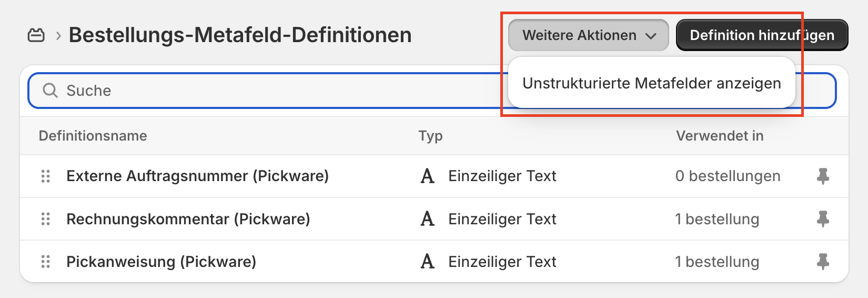Click the search magnifier icon
Viewport: 868px width, 298px height.
[50, 91]
